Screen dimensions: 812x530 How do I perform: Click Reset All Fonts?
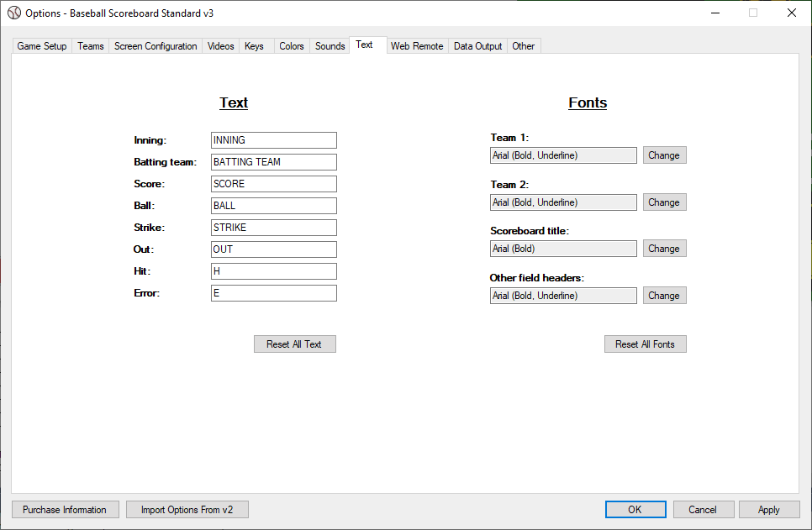(645, 344)
